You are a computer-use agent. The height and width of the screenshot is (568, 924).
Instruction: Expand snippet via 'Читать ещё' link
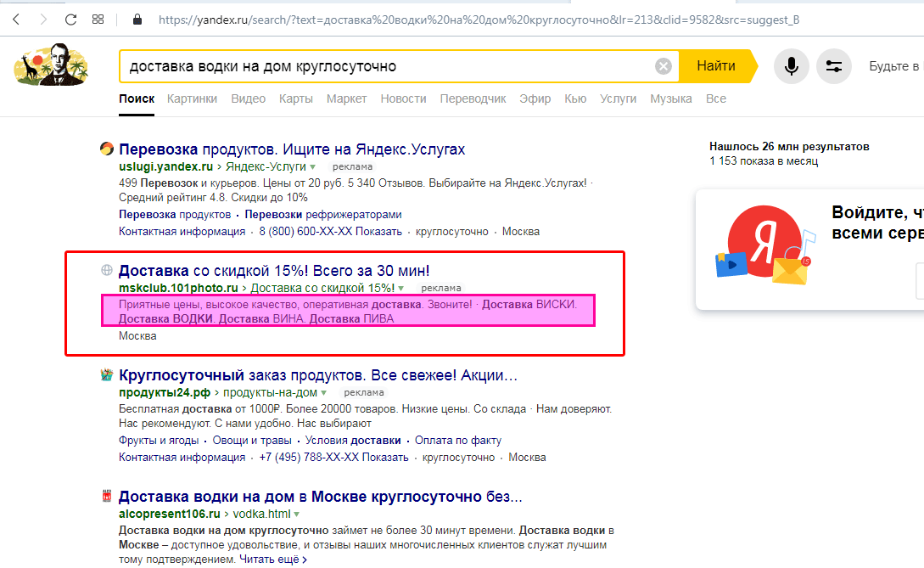(x=273, y=560)
